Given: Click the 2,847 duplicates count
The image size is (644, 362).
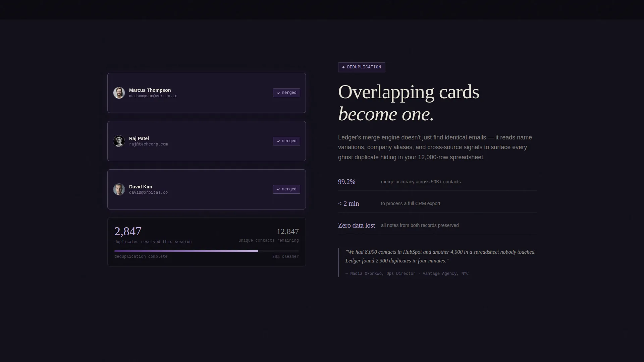Looking at the screenshot, I should tap(128, 231).
